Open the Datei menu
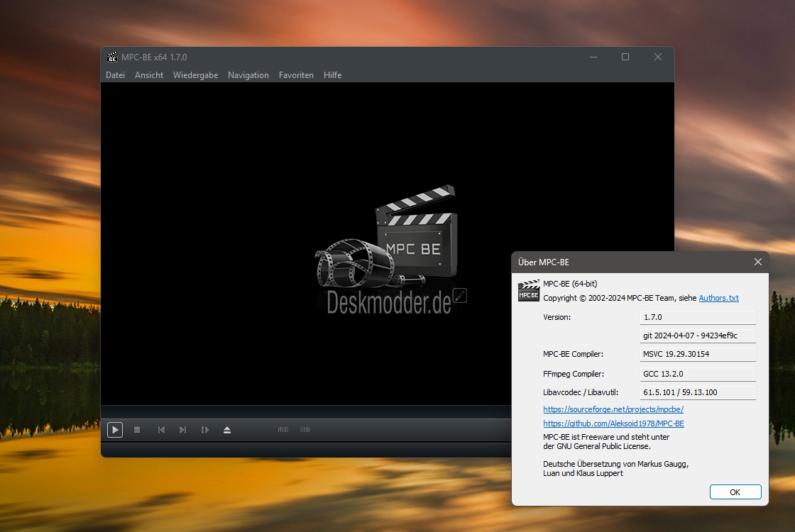Image resolution: width=795 pixels, height=532 pixels. tap(115, 75)
